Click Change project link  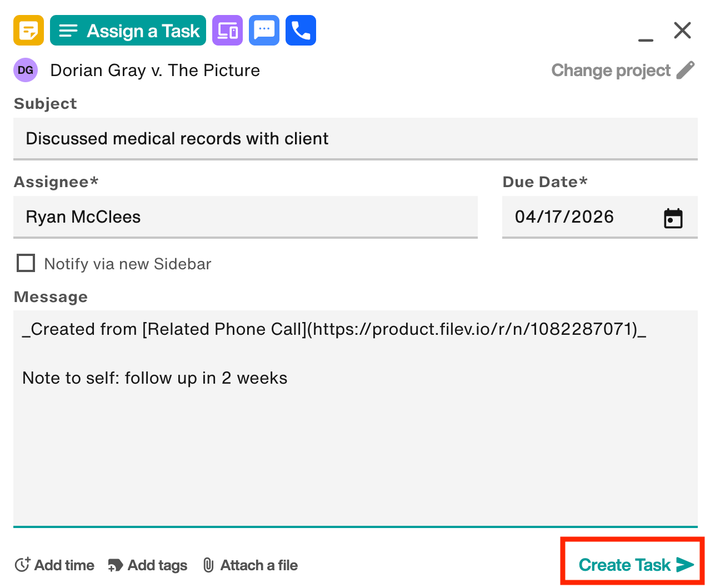pyautogui.click(x=611, y=71)
